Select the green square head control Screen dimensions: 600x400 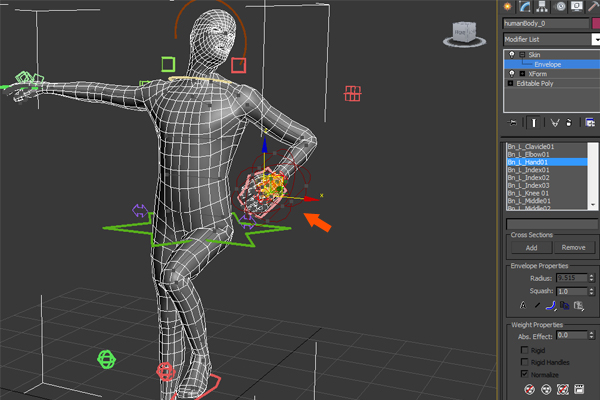pos(168,64)
